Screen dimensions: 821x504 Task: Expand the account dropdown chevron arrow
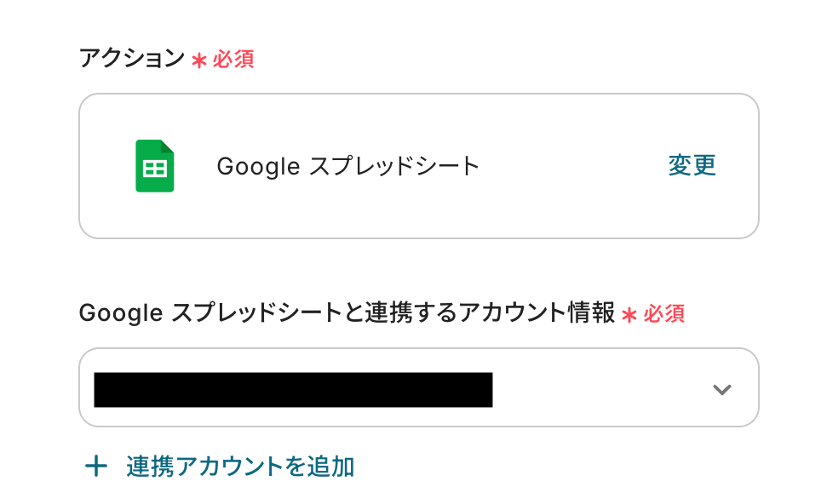coord(721,389)
